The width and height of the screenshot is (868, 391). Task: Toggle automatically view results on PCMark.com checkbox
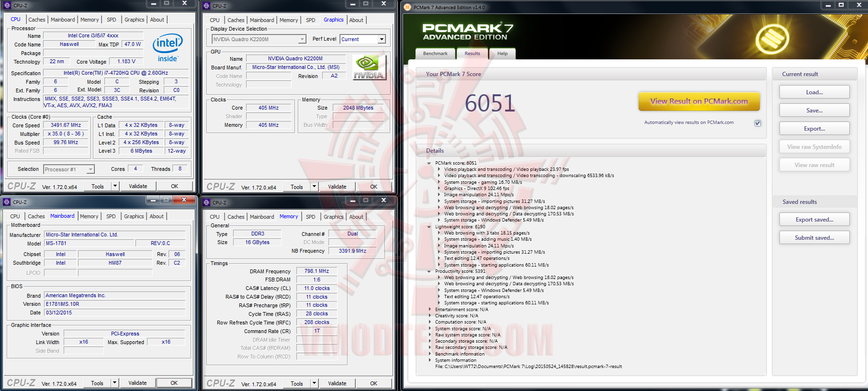click(758, 123)
